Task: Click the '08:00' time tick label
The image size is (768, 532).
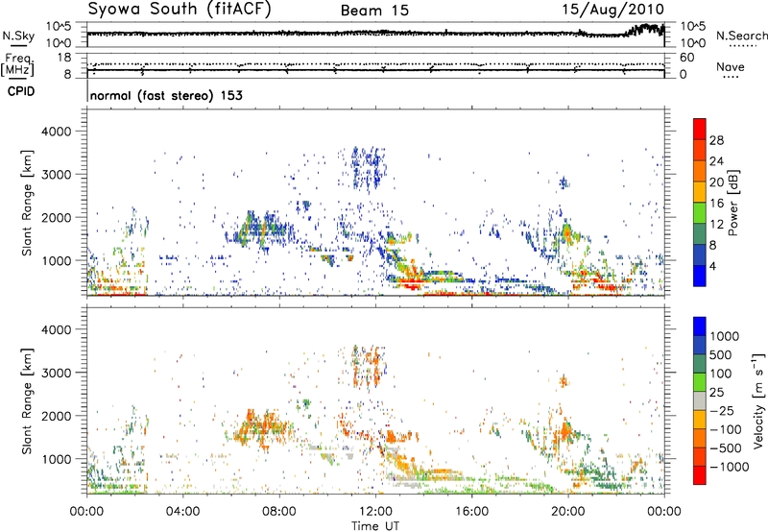Action: (279, 512)
